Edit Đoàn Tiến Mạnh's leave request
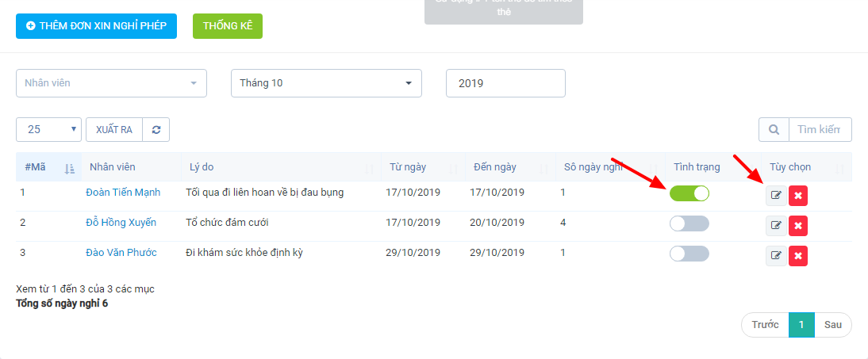 click(x=776, y=196)
